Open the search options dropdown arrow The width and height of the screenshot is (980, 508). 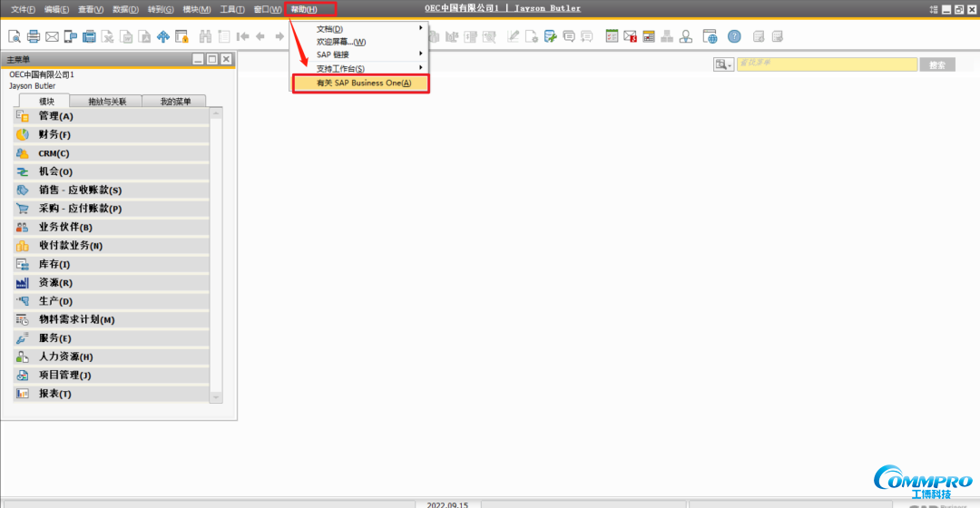tap(729, 65)
